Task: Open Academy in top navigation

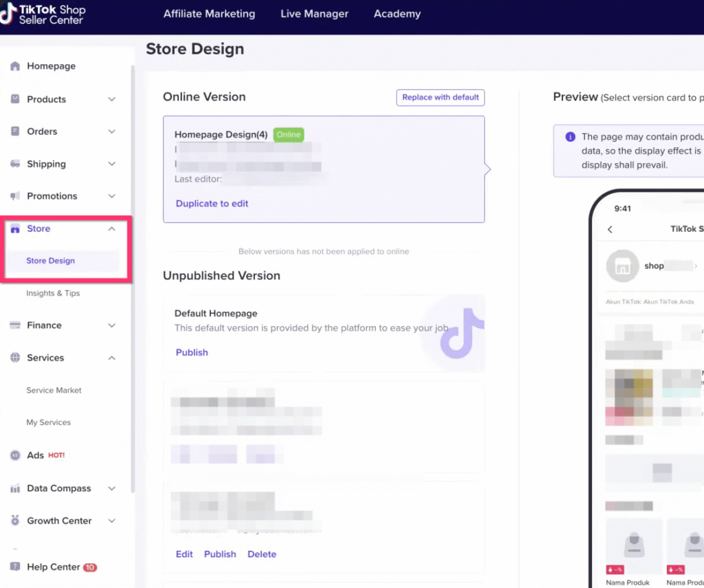Action: pos(397,14)
